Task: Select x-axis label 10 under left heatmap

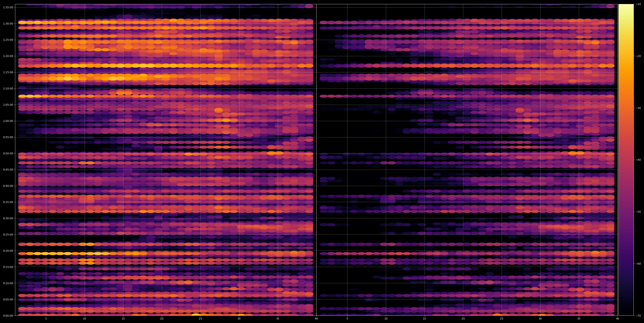Action: pyautogui.click(x=84, y=319)
